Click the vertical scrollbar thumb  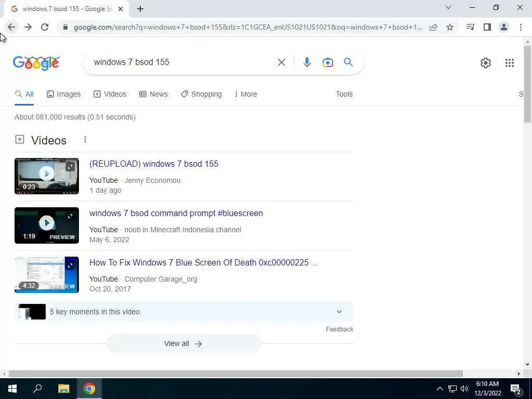click(x=527, y=84)
